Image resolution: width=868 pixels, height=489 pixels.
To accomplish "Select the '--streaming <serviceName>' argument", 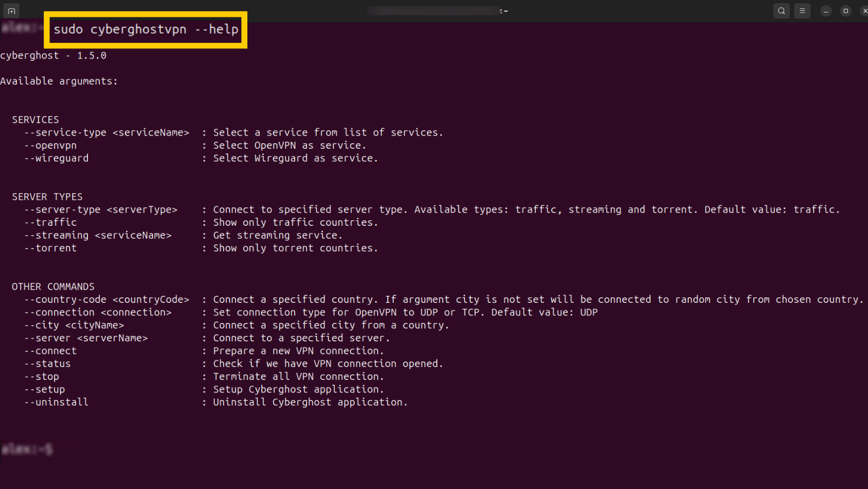I will (x=98, y=235).
